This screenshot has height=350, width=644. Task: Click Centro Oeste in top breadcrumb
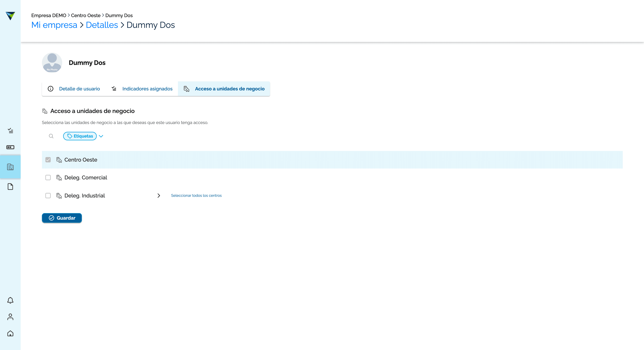86,15
